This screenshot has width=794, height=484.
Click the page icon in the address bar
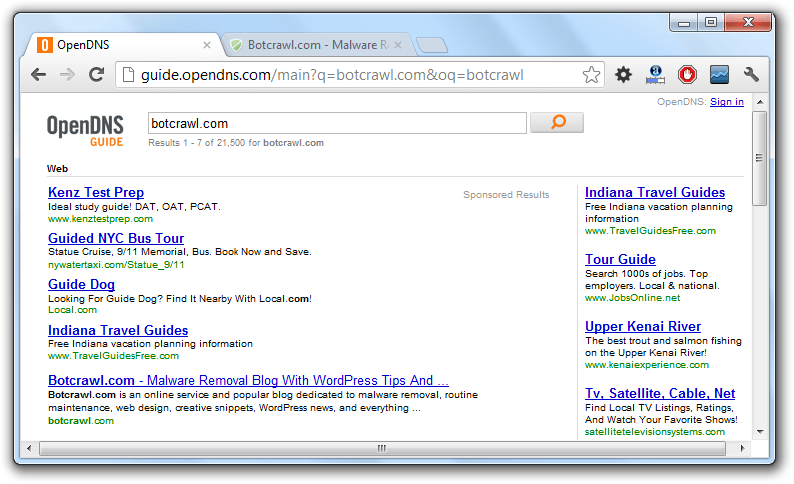[x=129, y=75]
